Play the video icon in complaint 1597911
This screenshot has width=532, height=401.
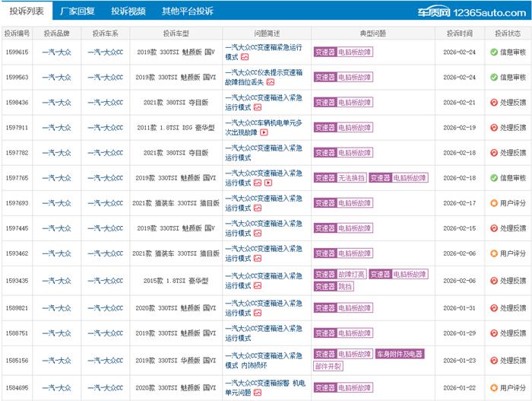[x=264, y=132]
